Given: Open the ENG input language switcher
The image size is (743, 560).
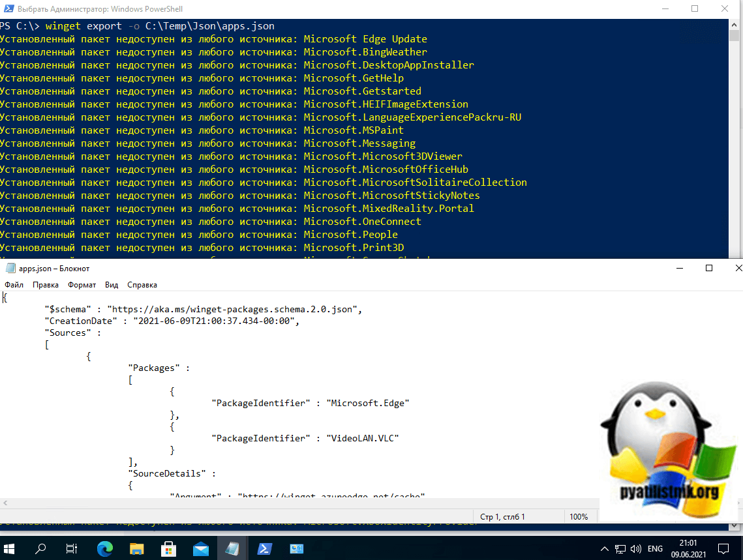Looking at the screenshot, I should pyautogui.click(x=655, y=548).
